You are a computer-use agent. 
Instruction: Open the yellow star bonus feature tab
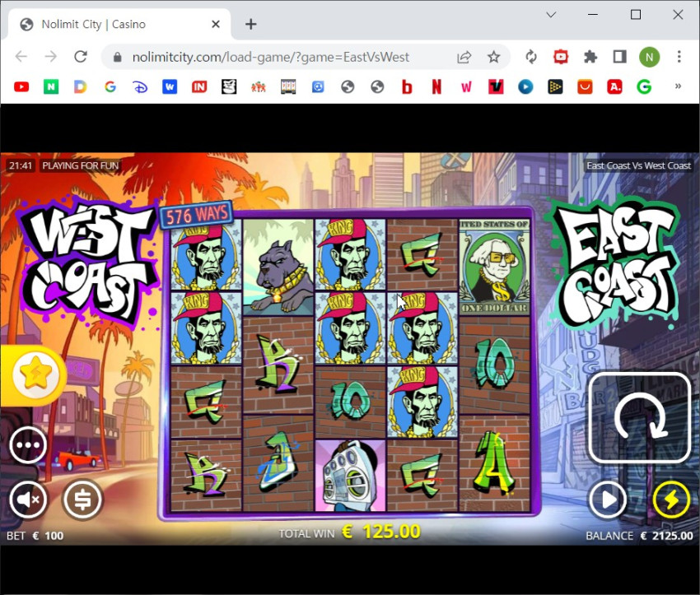[x=35, y=374]
